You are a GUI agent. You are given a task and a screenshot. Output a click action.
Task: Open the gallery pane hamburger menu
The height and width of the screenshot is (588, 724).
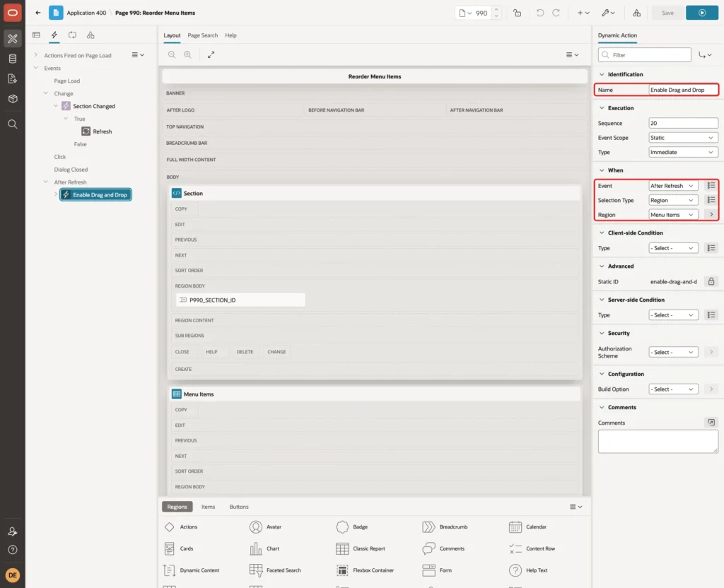576,507
